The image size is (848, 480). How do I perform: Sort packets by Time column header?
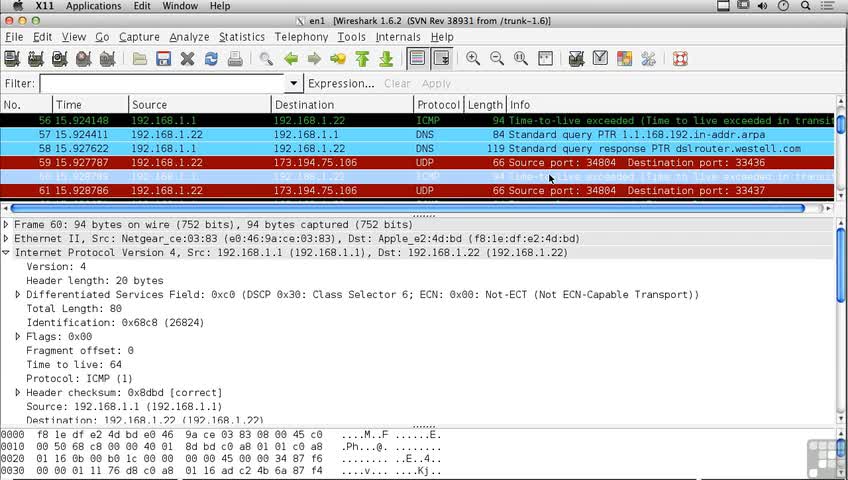point(90,105)
